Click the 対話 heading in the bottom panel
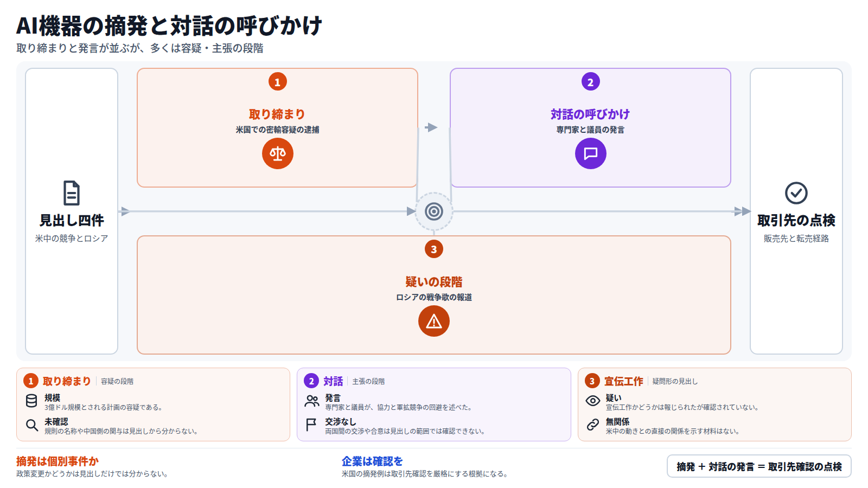The image size is (868, 488). coord(333,381)
